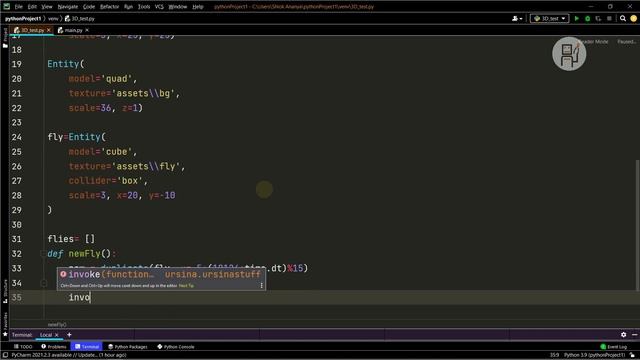
Task: Open the Structure tool window sidebar
Action: coord(5,291)
